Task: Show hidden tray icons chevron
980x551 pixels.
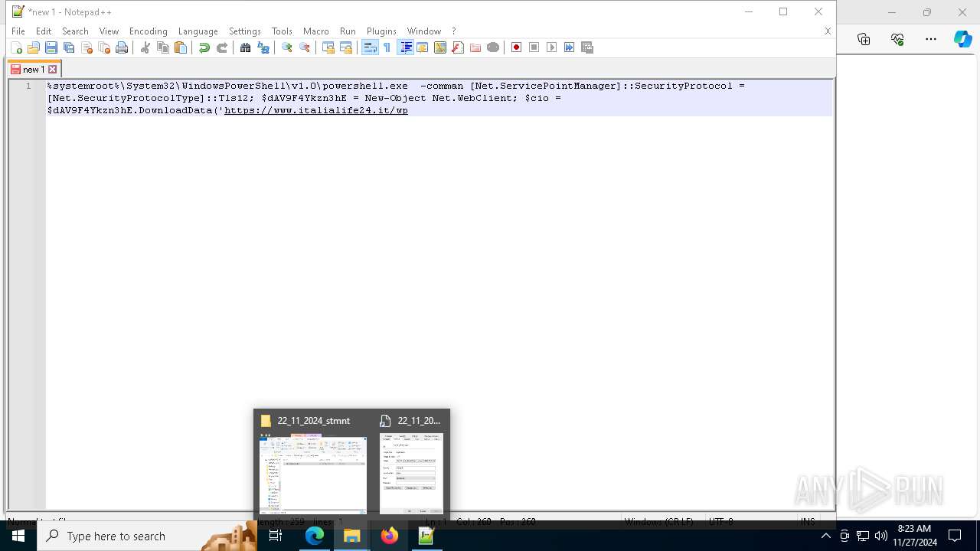Action: [825, 536]
